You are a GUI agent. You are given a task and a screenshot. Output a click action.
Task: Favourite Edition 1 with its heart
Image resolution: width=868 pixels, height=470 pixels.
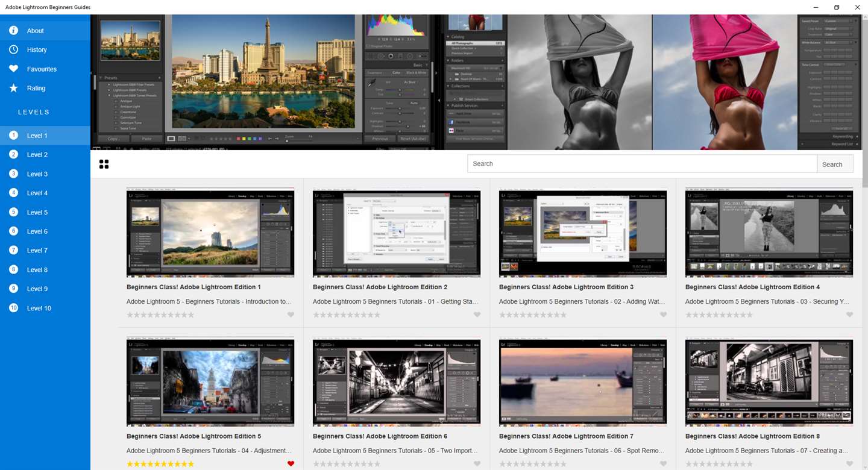(291, 315)
